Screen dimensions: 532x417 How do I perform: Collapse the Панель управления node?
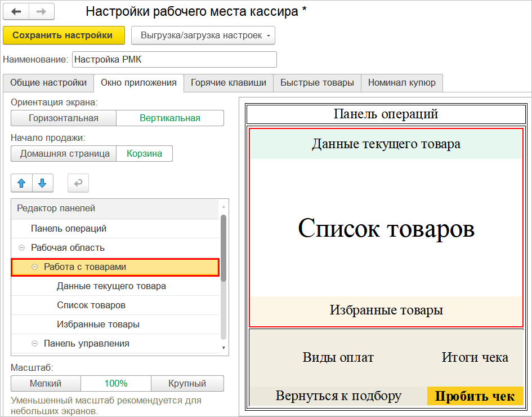pyautogui.click(x=35, y=344)
